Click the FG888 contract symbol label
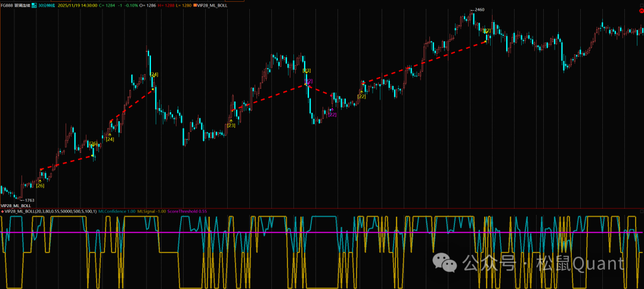 (x=9, y=4)
